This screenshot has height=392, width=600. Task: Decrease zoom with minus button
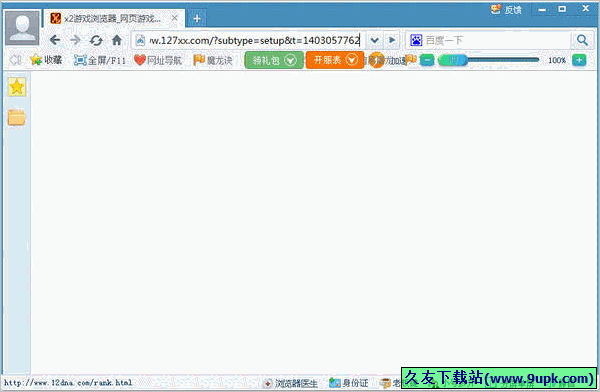tap(427, 60)
